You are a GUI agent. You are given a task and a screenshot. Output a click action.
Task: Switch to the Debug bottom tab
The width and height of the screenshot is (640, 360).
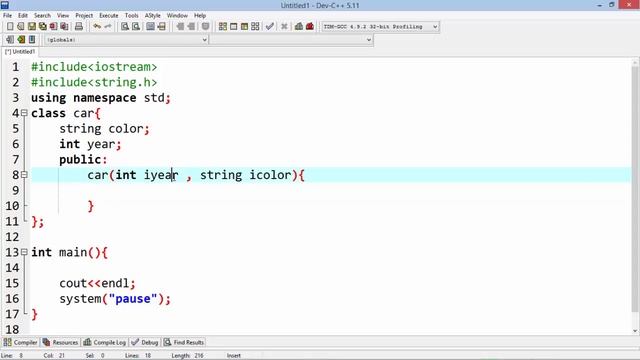point(145,342)
